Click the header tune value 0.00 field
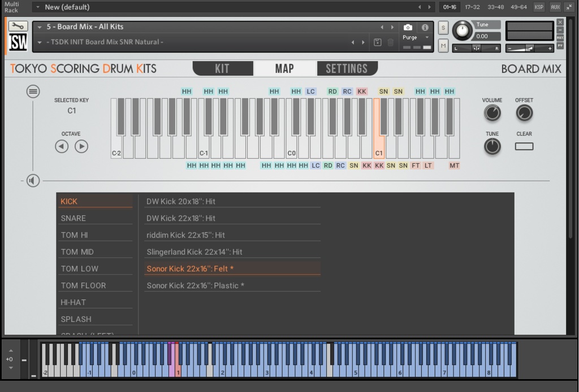Image resolution: width=579 pixels, height=392 pixels. click(x=487, y=36)
